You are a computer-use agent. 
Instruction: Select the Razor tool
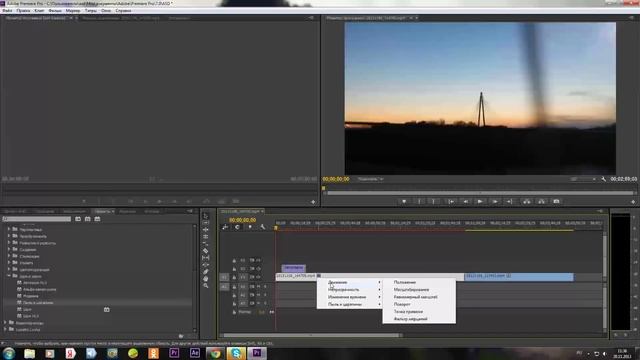206,251
